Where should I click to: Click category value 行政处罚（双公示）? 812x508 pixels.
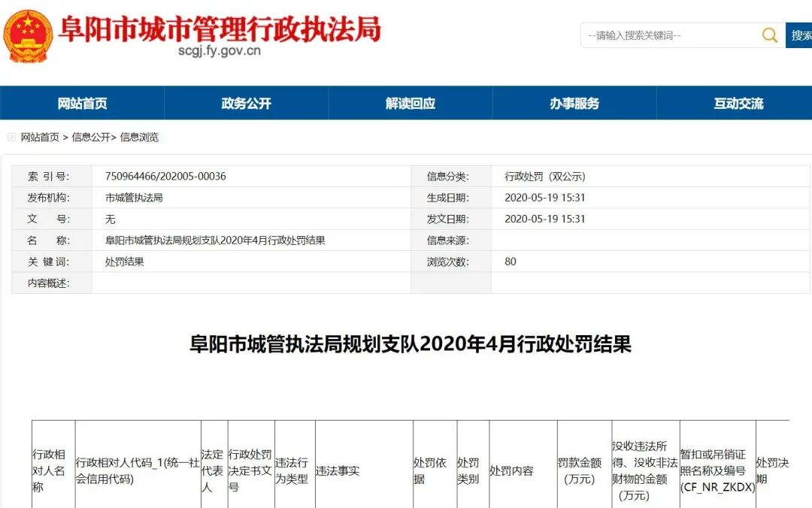pyautogui.click(x=545, y=177)
